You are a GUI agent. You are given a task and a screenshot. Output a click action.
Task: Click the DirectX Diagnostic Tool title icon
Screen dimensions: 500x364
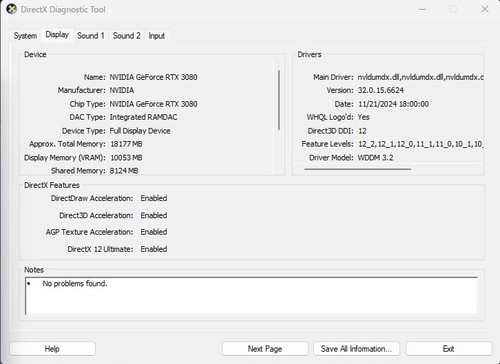click(11, 9)
